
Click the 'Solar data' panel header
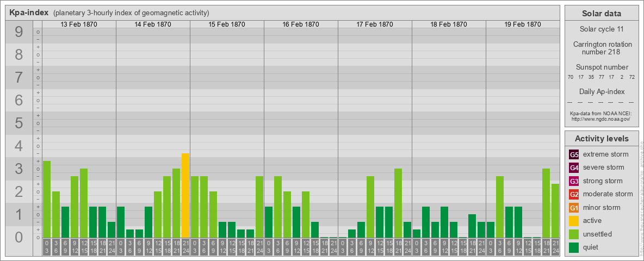point(602,14)
